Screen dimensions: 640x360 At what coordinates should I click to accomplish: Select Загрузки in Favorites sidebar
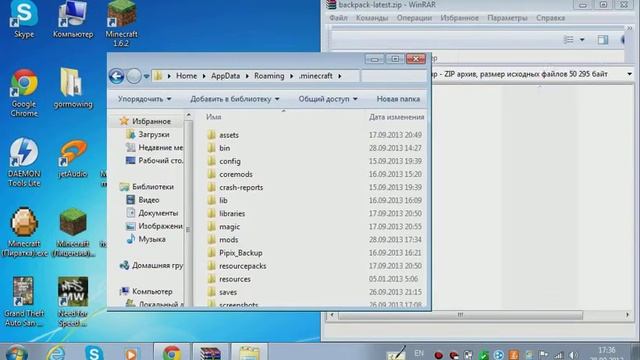[148, 134]
